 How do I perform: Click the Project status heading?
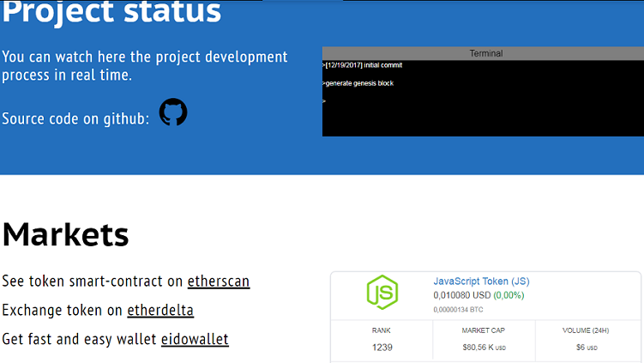[111, 11]
